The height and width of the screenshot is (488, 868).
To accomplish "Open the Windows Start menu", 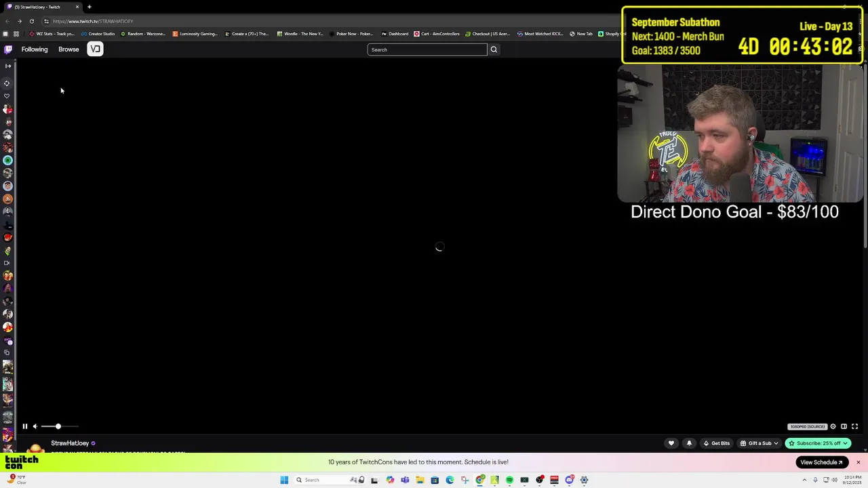I will pos(284,480).
